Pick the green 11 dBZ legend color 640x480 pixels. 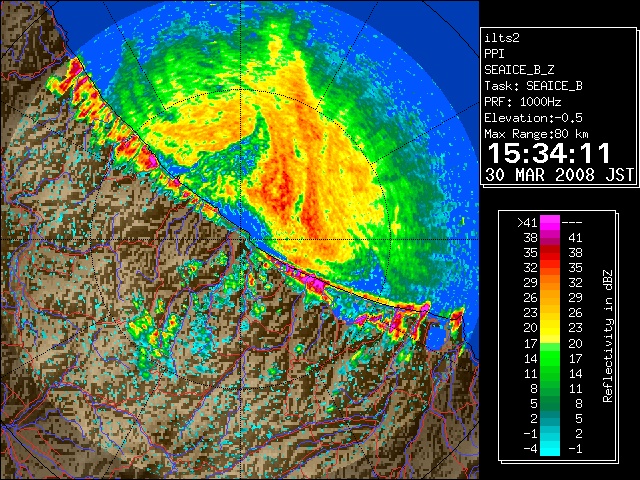(x=550, y=373)
